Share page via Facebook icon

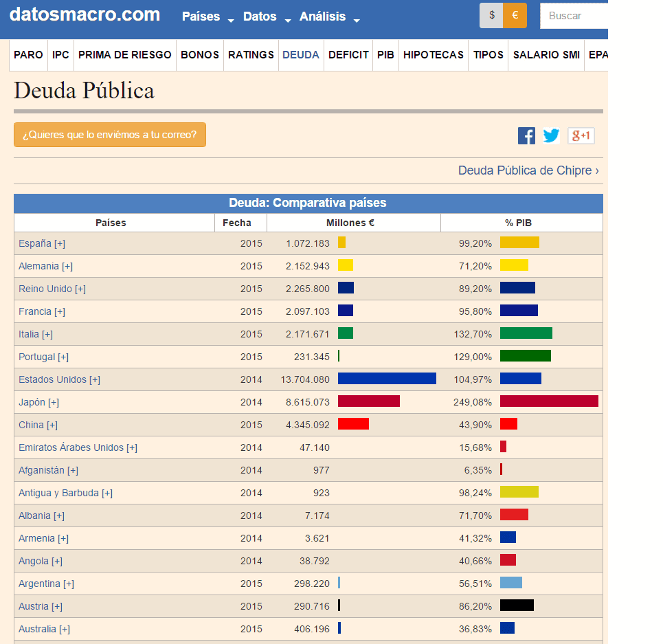(x=526, y=135)
